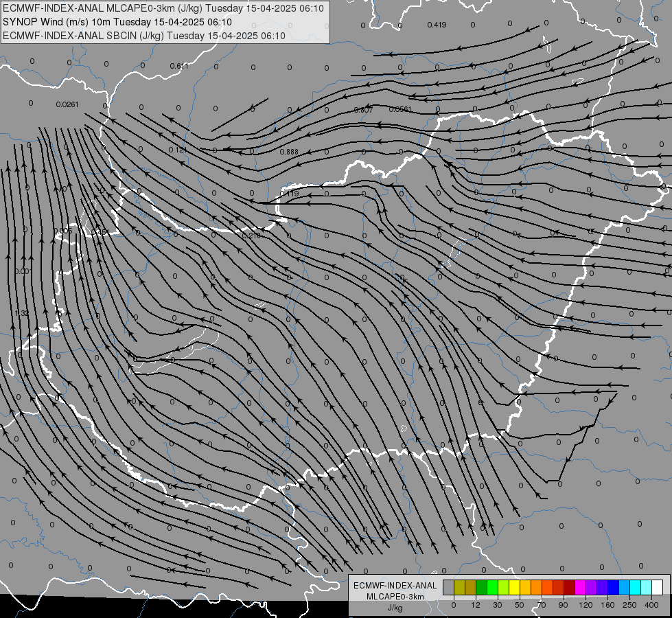Click the map value 0.888
672x618 pixels.
(289, 152)
